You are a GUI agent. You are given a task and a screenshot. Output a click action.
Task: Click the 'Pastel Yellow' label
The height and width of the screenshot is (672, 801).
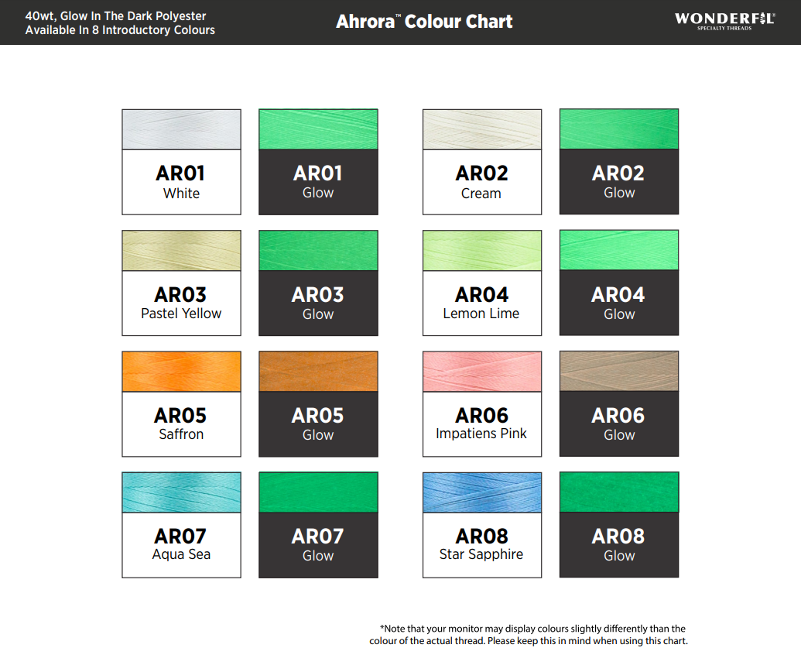(181, 314)
